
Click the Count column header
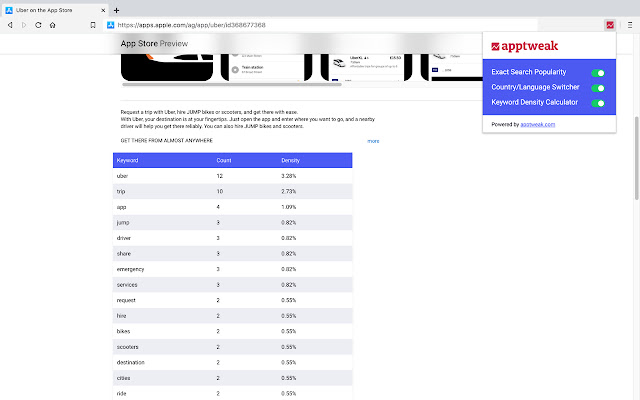[x=224, y=160]
